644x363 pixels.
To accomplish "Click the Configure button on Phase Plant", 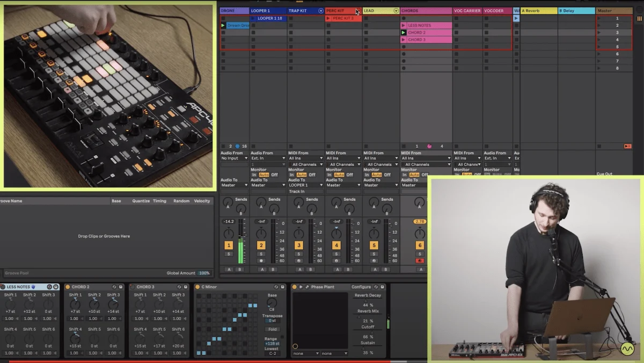I will click(361, 287).
